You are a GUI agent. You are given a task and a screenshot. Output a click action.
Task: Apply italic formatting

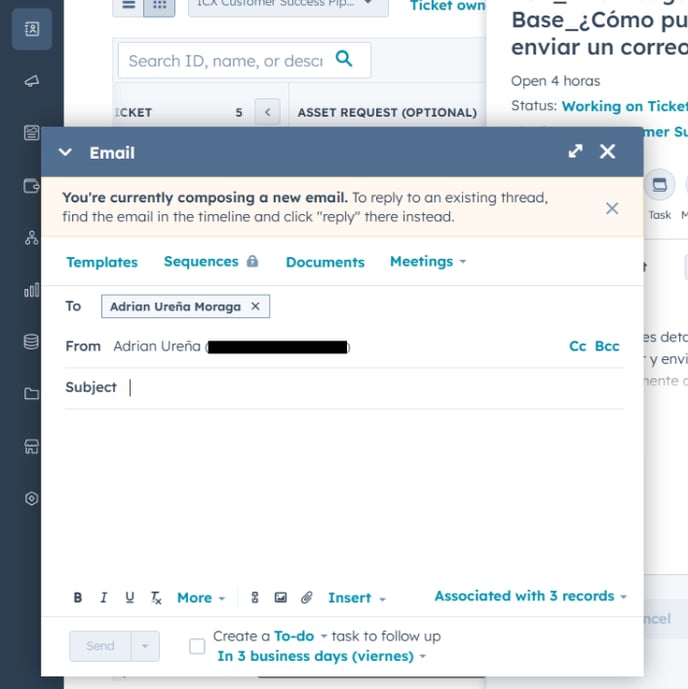(x=104, y=598)
